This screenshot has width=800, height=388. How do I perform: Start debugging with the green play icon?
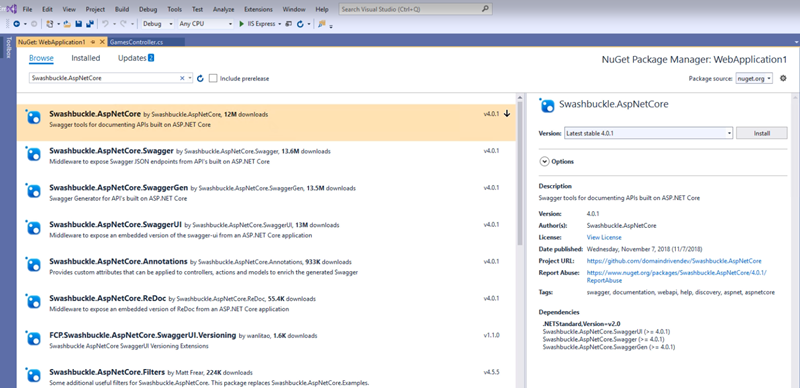point(242,24)
